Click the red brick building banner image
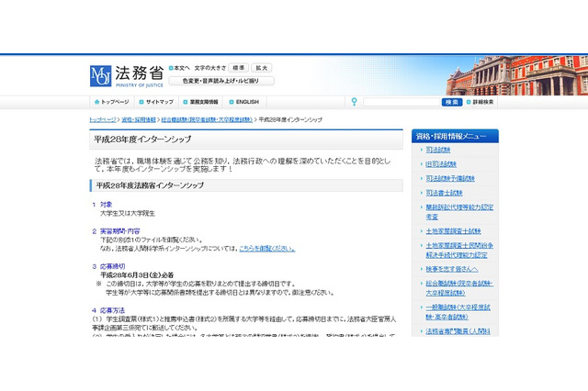 516,75
